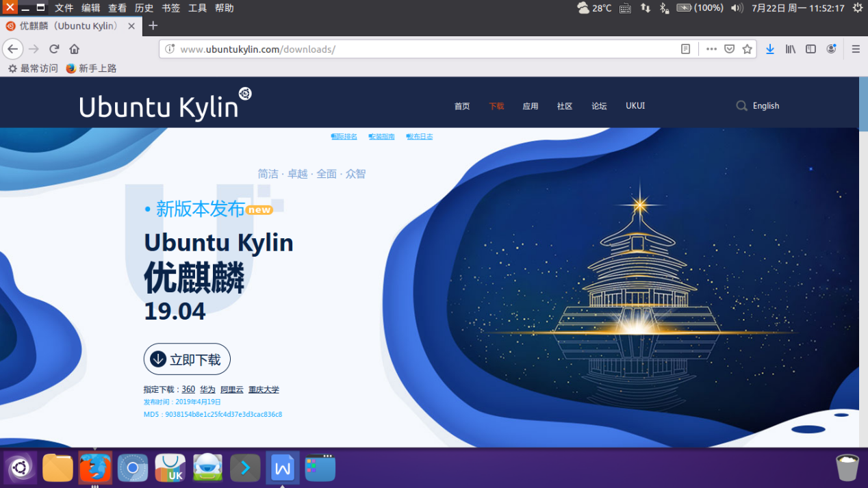Open the battery 100% indicator
Viewport: 868px width, 488px height.
[x=700, y=8]
